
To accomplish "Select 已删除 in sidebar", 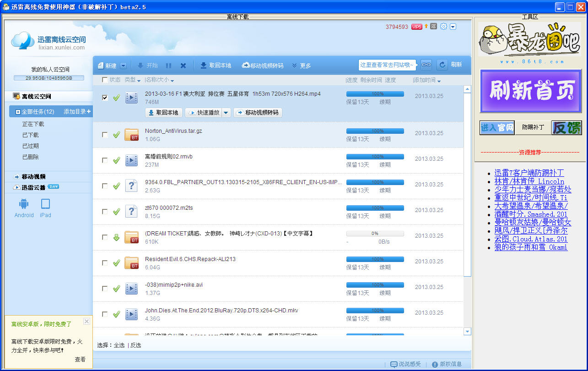I will point(31,157).
